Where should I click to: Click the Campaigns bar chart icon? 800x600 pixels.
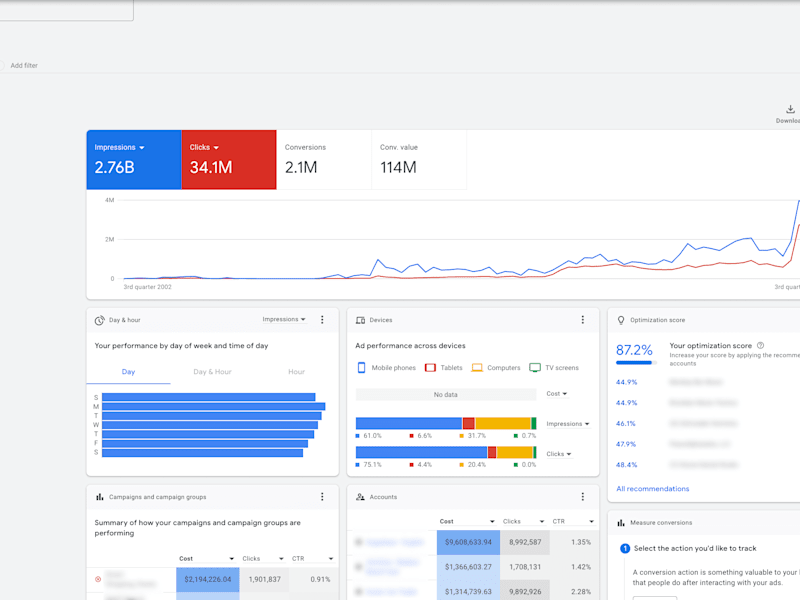[x=99, y=497]
